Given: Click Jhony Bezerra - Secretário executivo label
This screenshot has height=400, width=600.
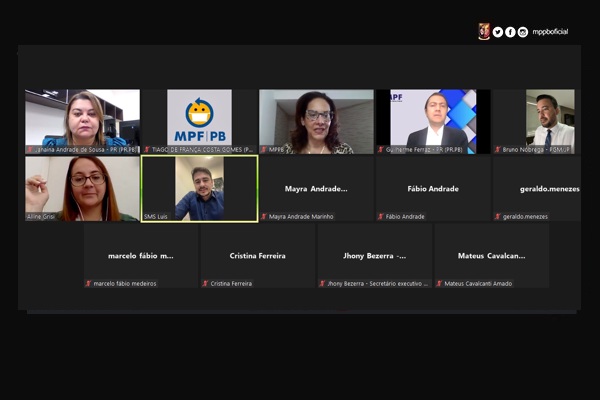Looking at the screenshot, I should click(x=378, y=284).
